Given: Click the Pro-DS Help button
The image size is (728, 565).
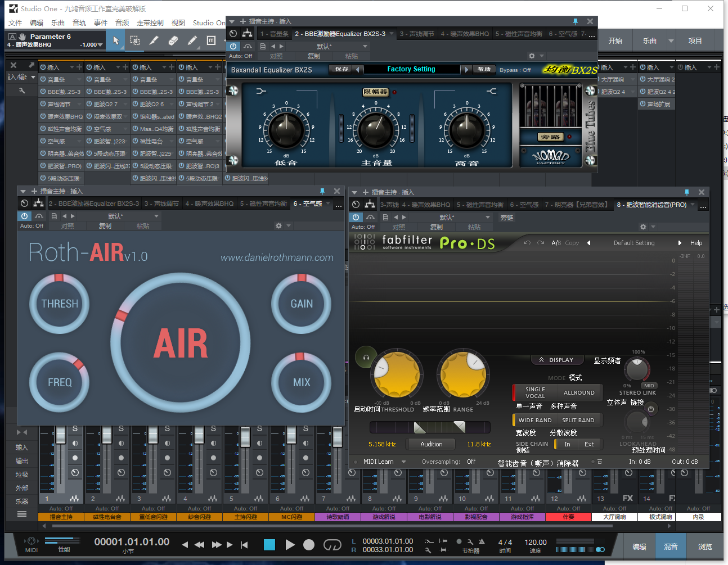Looking at the screenshot, I should [696, 243].
